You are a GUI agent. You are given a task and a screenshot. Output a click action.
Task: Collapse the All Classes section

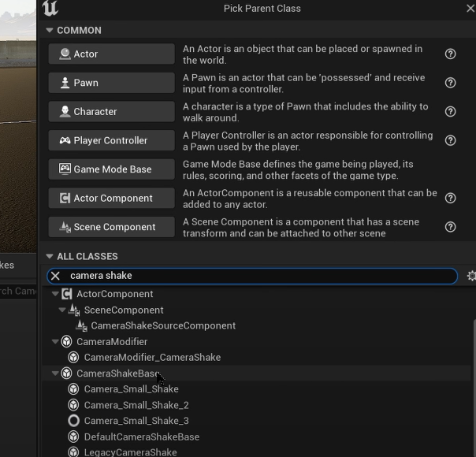(50, 256)
